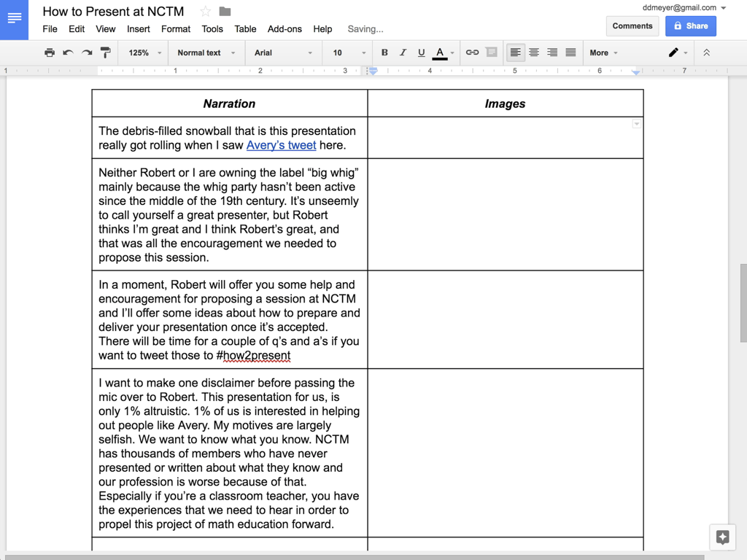The image size is (747, 560).
Task: Undo the last action
Action: (68, 52)
